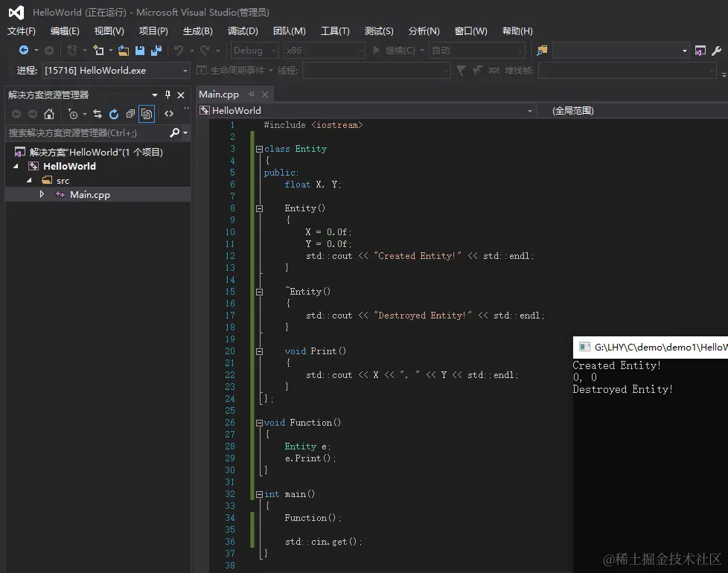This screenshot has width=728, height=573.
Task: Click the Collapse All icon in Solution Explorer
Action: pos(130,114)
